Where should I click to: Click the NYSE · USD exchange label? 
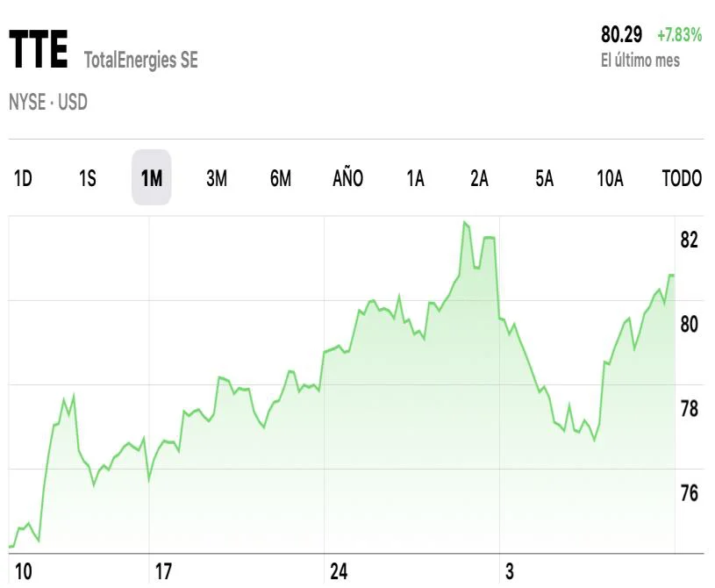(48, 103)
